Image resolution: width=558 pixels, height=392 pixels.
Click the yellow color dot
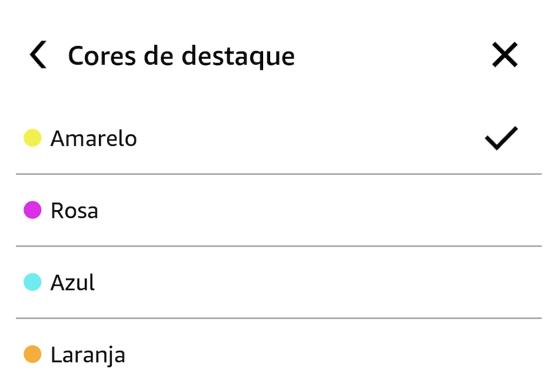click(32, 138)
